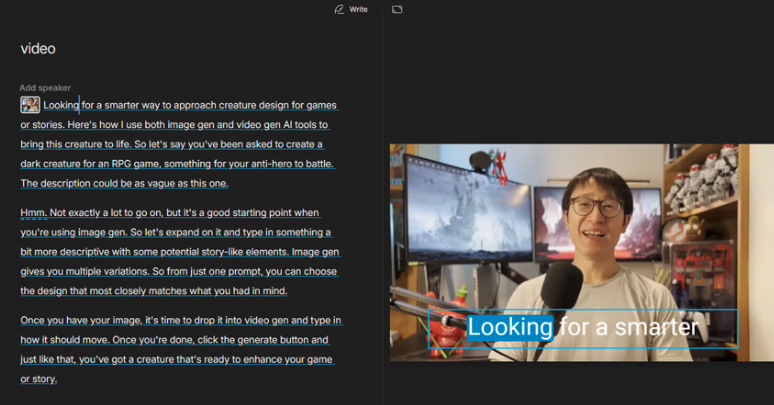Select the caption text box on the video

click(583, 329)
